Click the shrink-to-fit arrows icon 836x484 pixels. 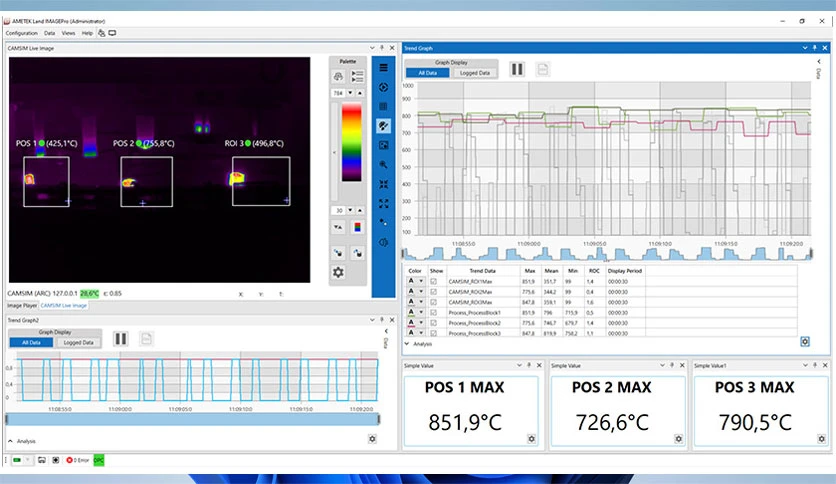click(x=383, y=184)
